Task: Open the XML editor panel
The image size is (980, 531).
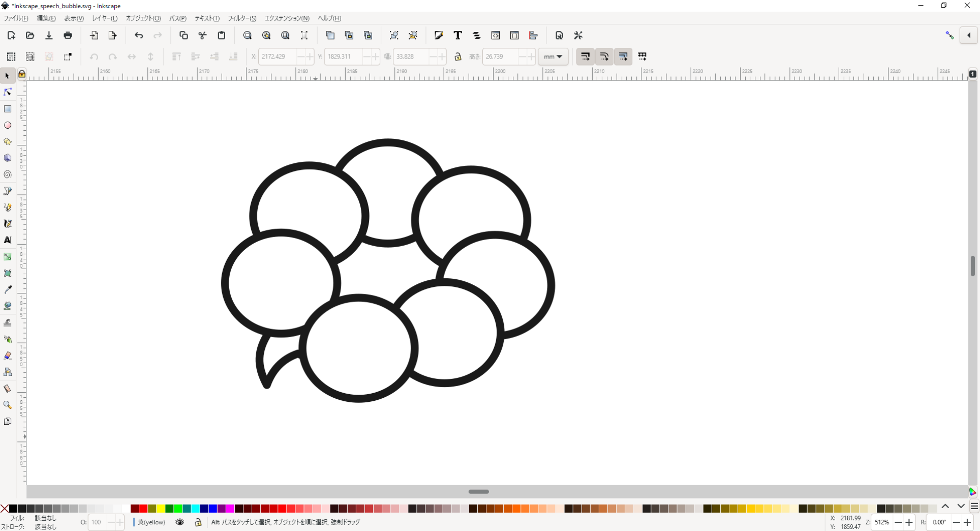Action: click(496, 35)
